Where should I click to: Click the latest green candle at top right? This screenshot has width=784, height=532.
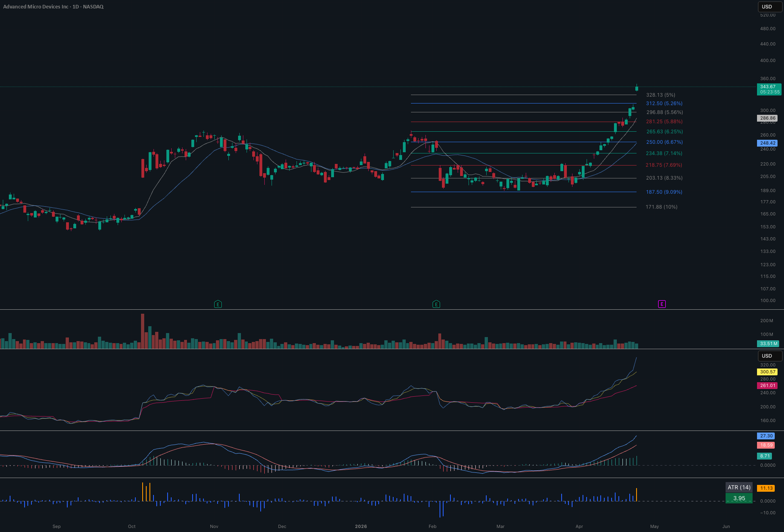(x=637, y=88)
